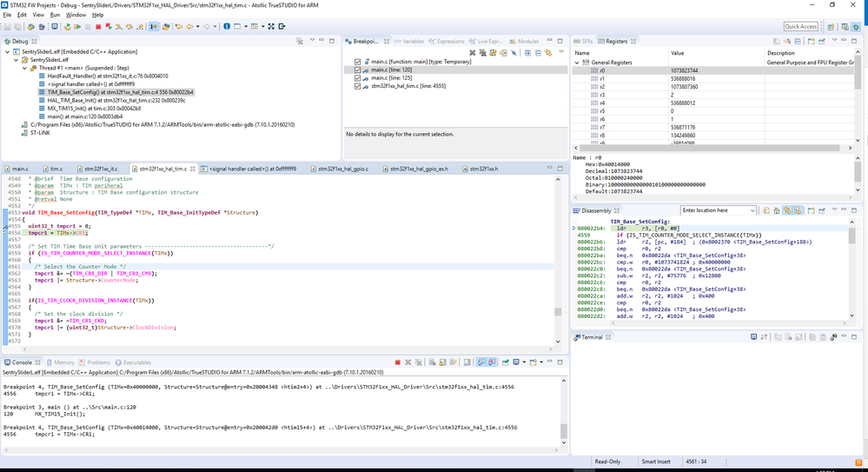Open Enter location here dropdown arrow
This screenshot has width=868, height=472.
pyautogui.click(x=752, y=210)
